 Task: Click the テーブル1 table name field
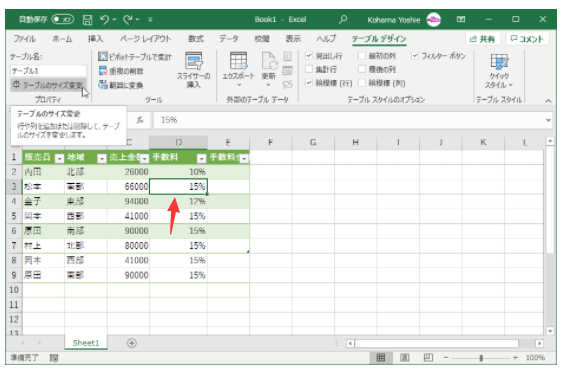(x=48, y=71)
